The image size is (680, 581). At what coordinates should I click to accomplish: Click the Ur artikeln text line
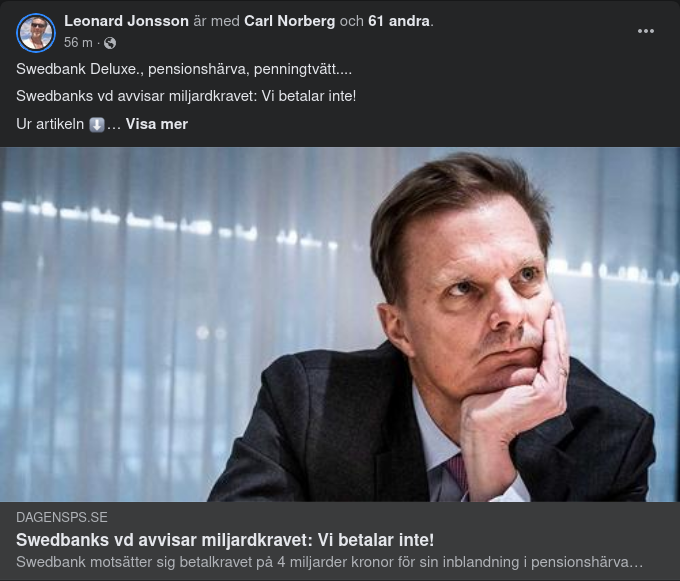(50, 124)
